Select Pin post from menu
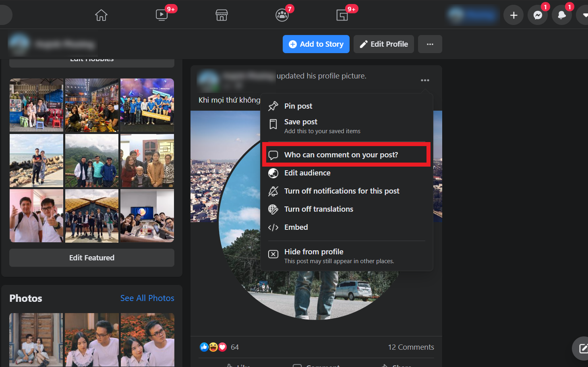 tap(298, 106)
